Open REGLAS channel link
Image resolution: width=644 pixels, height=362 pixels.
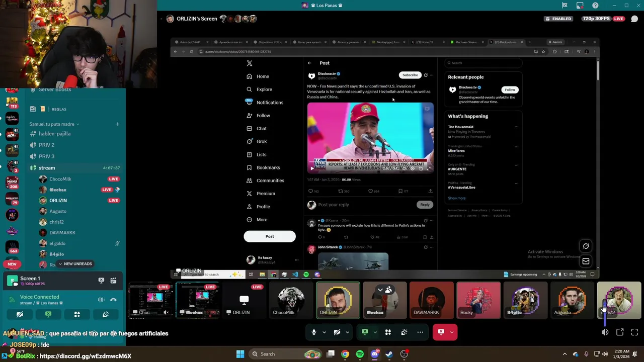(58, 109)
